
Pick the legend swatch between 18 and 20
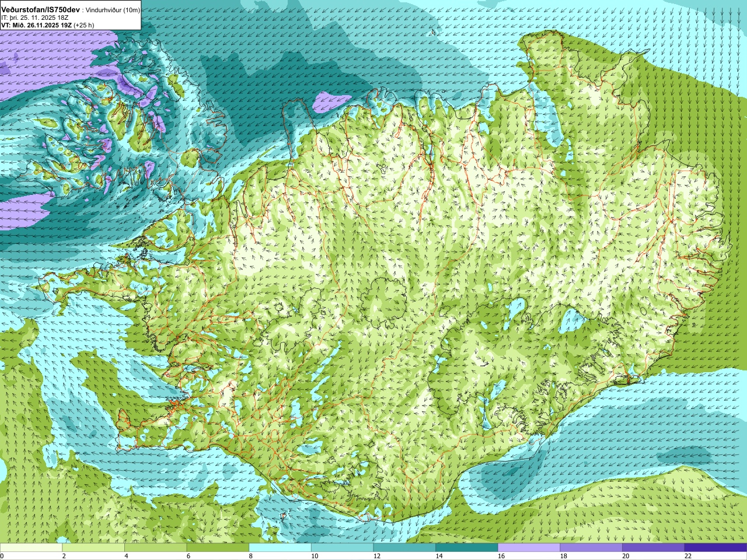591,548
